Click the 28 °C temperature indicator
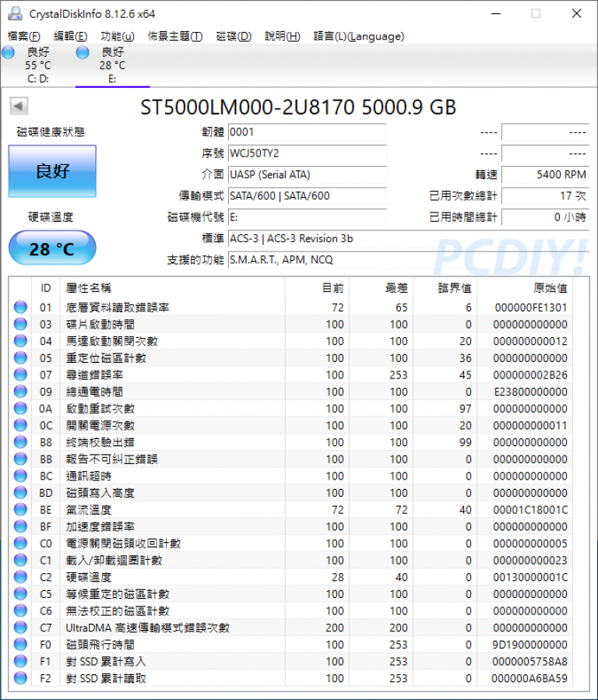The width and height of the screenshot is (598, 700). point(52,248)
